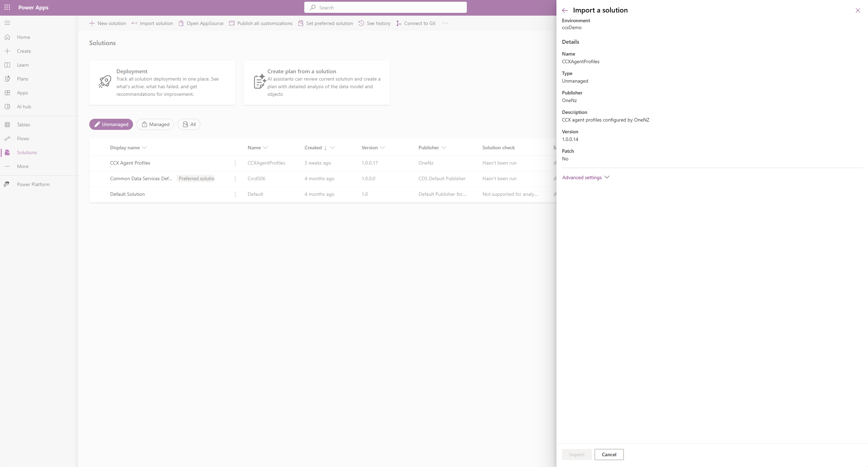Switch to the Managed solutions filter
The width and height of the screenshot is (868, 467).
155,124
